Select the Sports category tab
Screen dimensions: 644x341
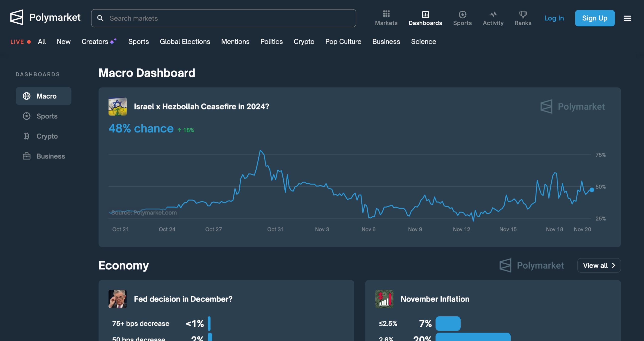139,42
